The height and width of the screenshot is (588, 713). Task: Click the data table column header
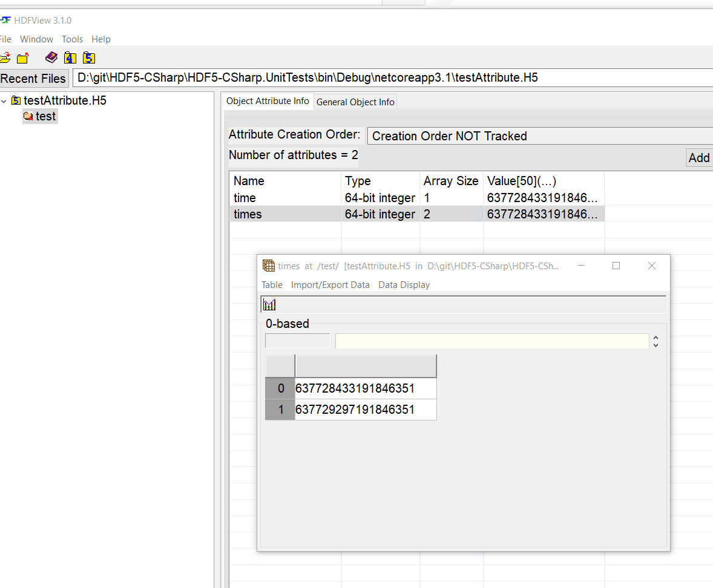click(x=366, y=366)
